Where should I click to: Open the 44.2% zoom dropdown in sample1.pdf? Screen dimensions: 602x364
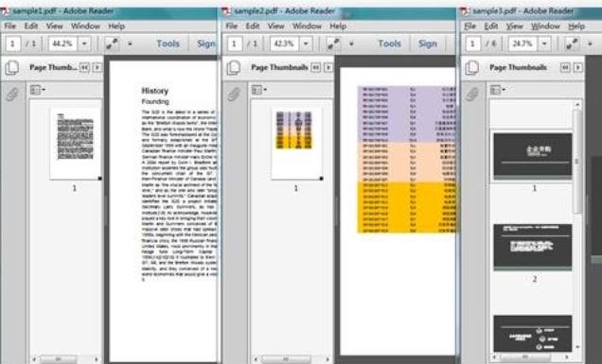click(84, 43)
